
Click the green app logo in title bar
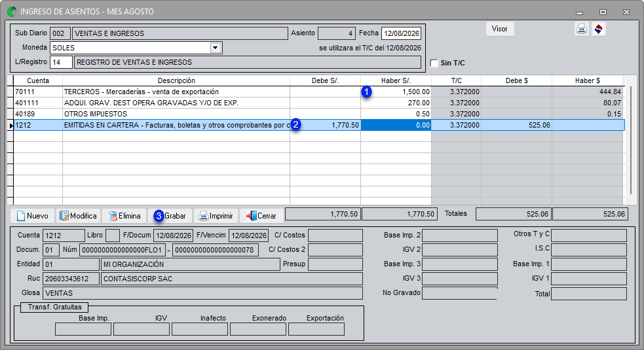click(12, 12)
